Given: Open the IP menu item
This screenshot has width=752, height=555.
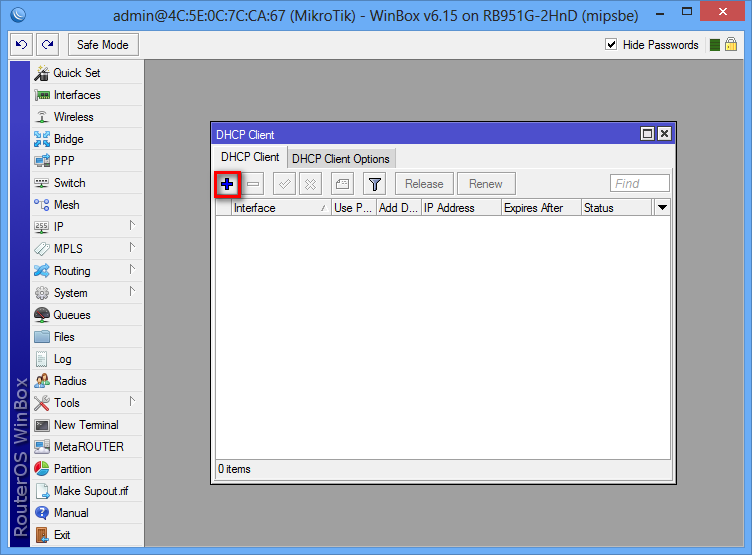Looking at the screenshot, I should click(87, 227).
